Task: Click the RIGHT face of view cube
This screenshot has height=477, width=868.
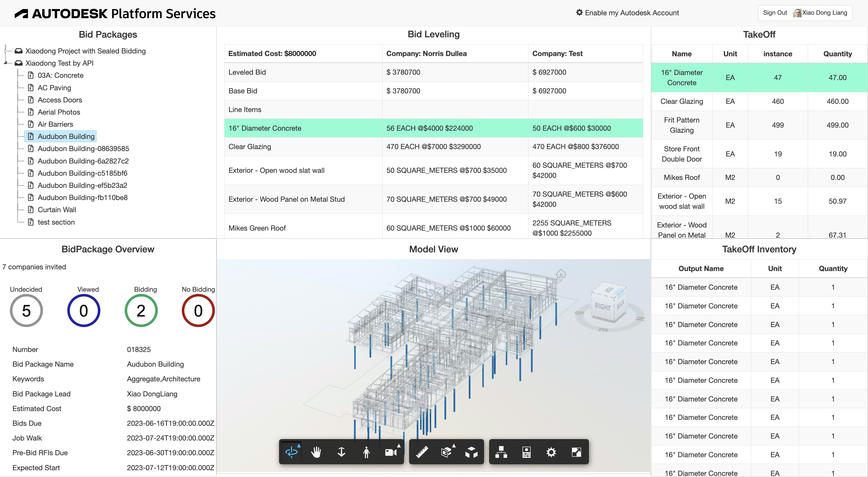Action: 603,306
